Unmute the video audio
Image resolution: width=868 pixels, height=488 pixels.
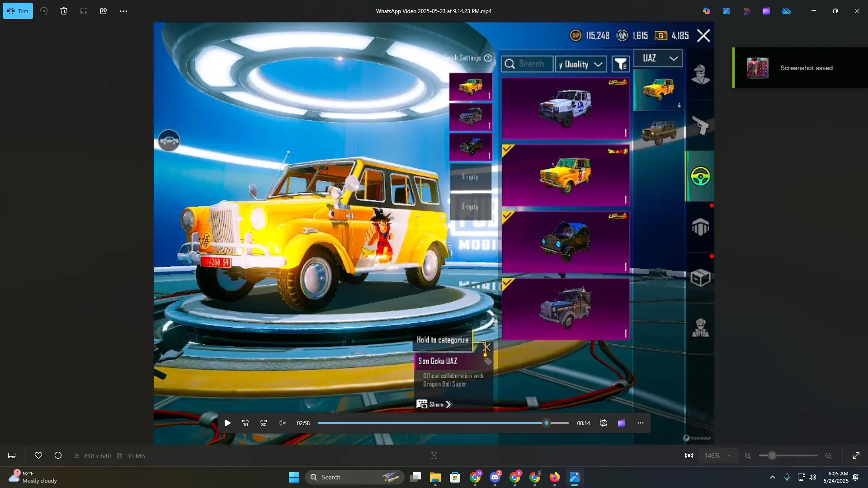(282, 423)
